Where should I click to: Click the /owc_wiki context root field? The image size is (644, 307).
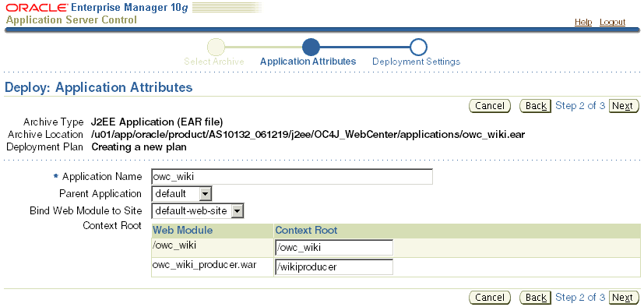point(334,248)
